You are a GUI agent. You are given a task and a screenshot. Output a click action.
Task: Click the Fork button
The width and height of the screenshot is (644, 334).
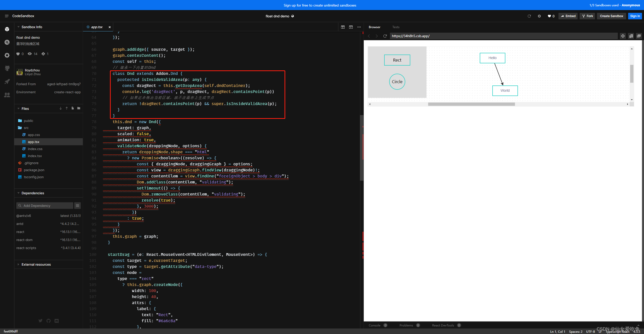tap(587, 16)
